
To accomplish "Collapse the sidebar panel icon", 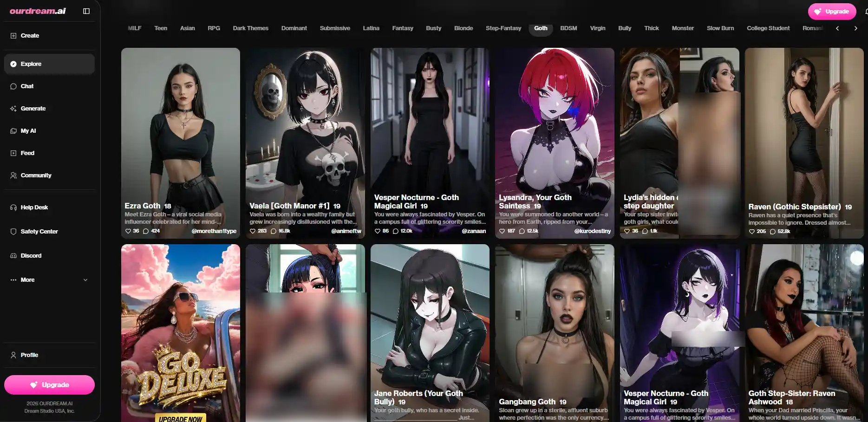I will (86, 11).
